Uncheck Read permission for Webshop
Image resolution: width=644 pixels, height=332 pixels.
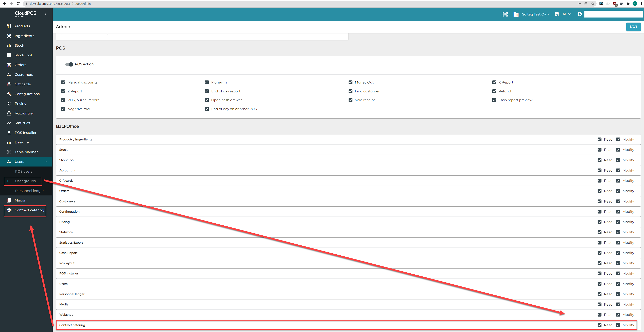[x=600, y=315]
